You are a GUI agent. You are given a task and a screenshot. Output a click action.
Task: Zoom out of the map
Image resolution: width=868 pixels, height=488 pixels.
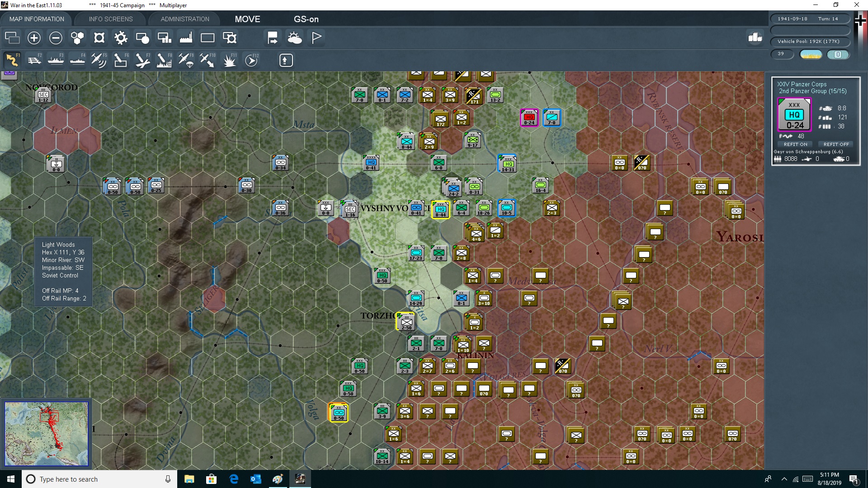(x=55, y=38)
